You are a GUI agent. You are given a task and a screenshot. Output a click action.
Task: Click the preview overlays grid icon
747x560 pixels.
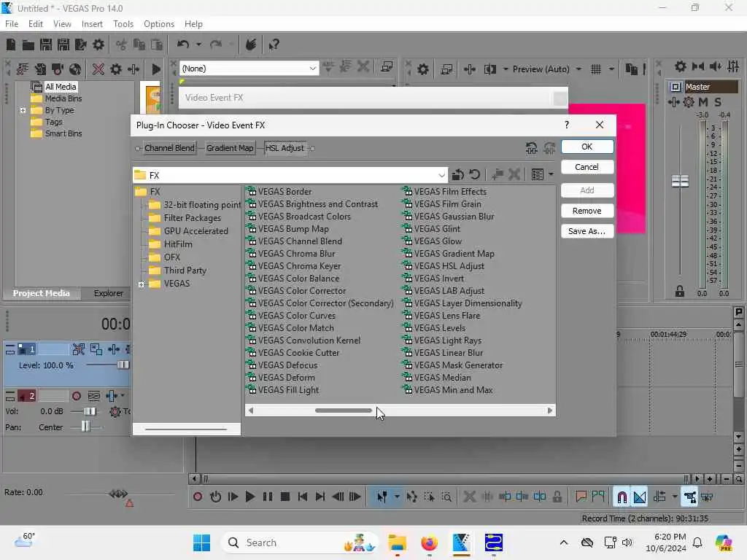[x=595, y=69]
